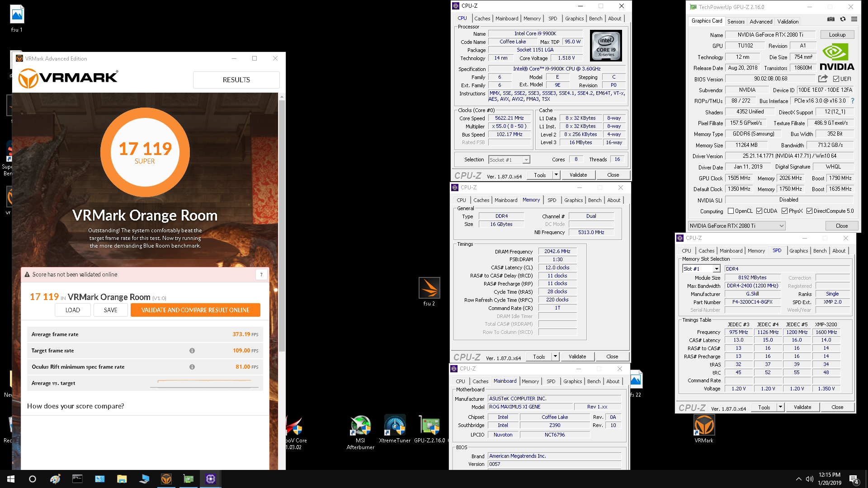
Task: Show hidden system tray icons chevron
Action: pos(798,479)
